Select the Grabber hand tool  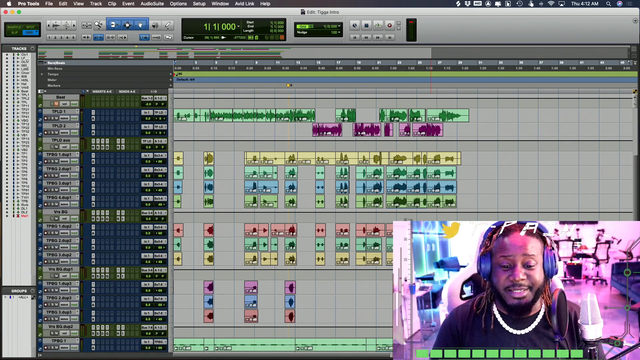140,25
